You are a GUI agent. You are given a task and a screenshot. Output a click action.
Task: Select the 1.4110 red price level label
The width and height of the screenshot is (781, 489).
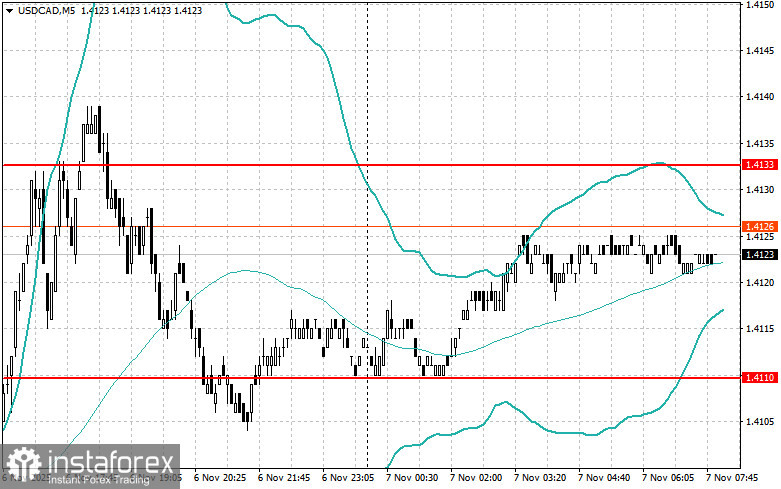tap(760, 378)
